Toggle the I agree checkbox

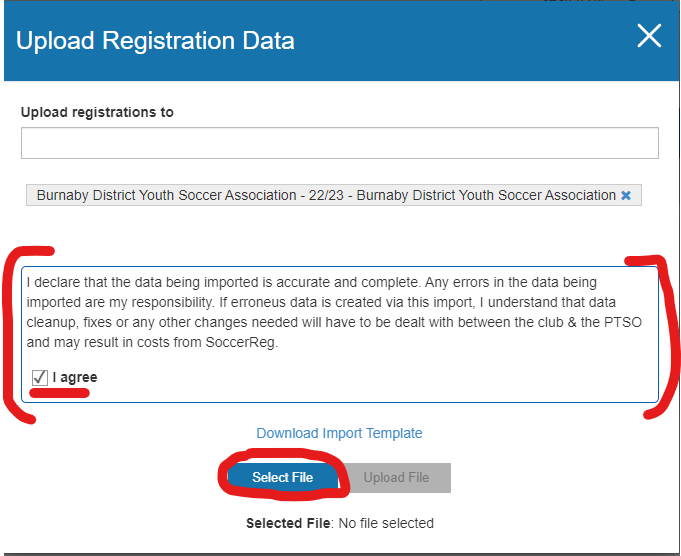(40, 377)
